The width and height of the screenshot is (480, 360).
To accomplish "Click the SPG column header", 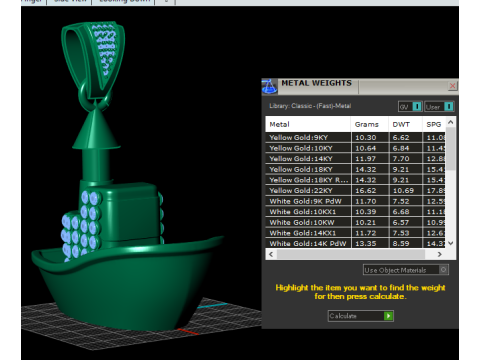I will point(434,124).
